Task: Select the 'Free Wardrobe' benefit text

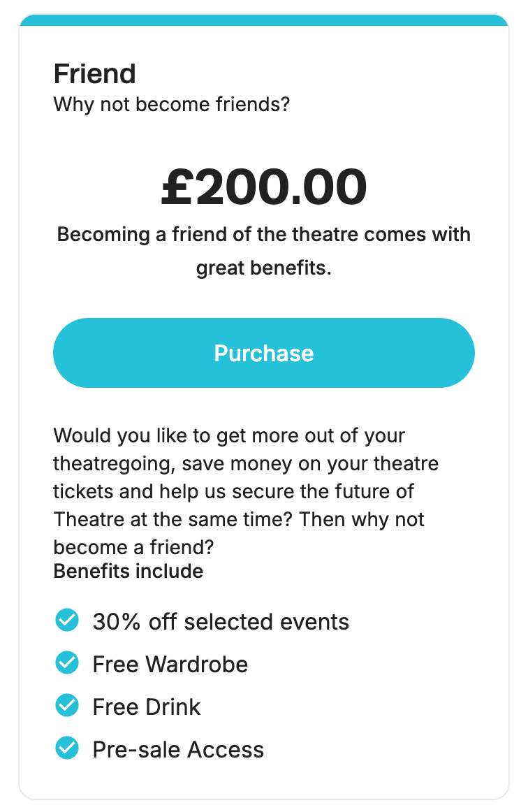Action: (x=170, y=664)
